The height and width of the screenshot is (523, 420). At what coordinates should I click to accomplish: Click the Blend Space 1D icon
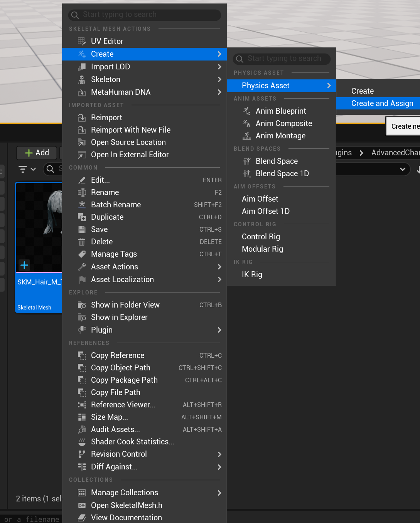click(247, 173)
